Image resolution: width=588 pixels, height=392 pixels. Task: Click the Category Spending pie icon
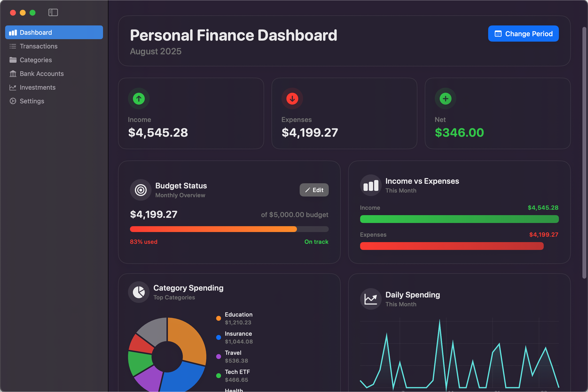(139, 292)
